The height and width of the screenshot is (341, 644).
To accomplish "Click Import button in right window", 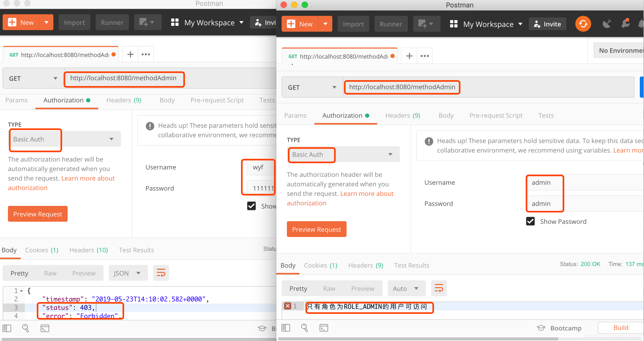I will point(353,24).
